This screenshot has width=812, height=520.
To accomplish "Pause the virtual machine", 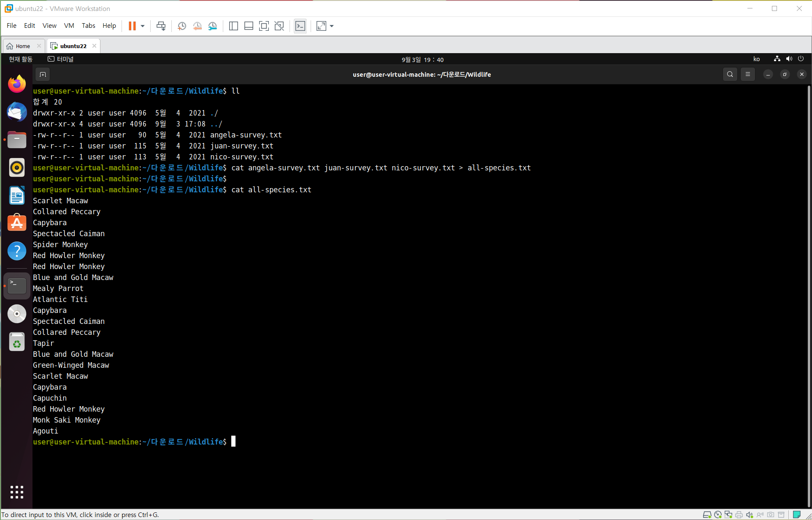I will (x=132, y=26).
